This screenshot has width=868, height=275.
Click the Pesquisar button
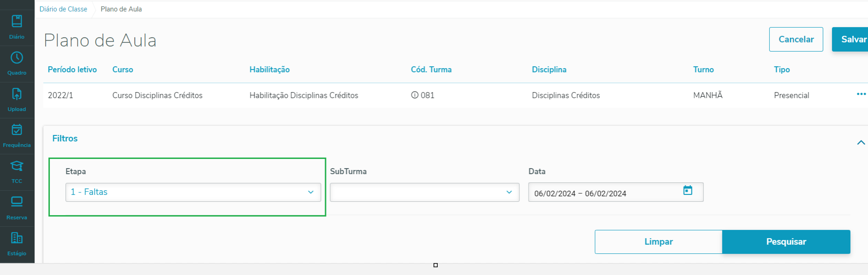click(x=786, y=242)
